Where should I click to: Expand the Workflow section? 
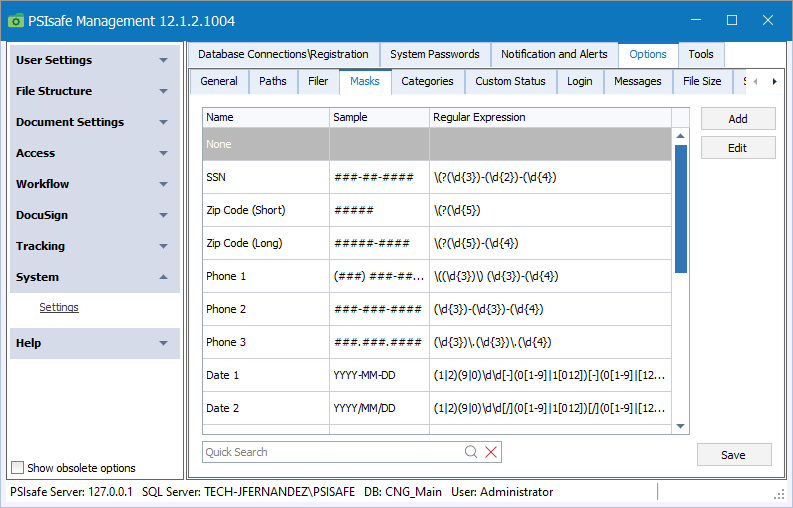click(95, 184)
